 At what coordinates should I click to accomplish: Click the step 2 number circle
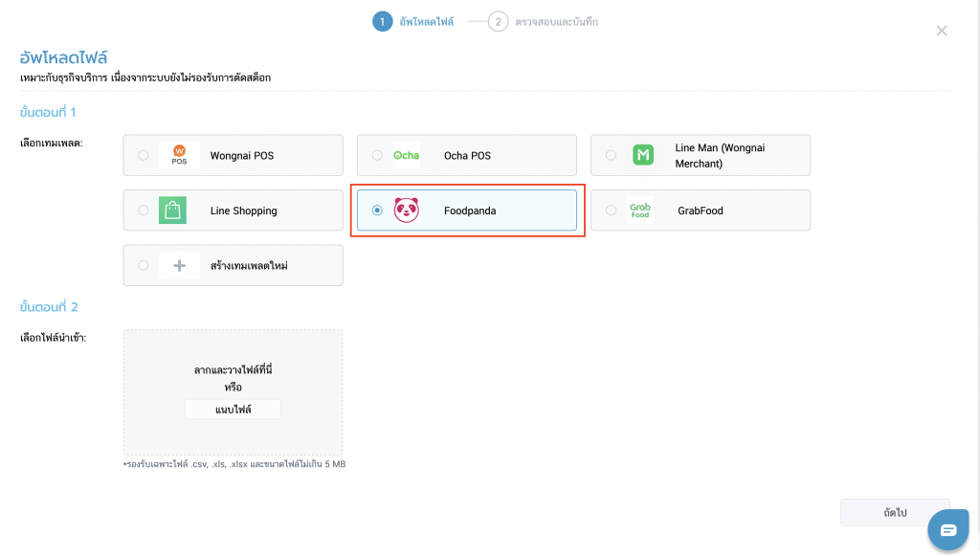pyautogui.click(x=498, y=21)
